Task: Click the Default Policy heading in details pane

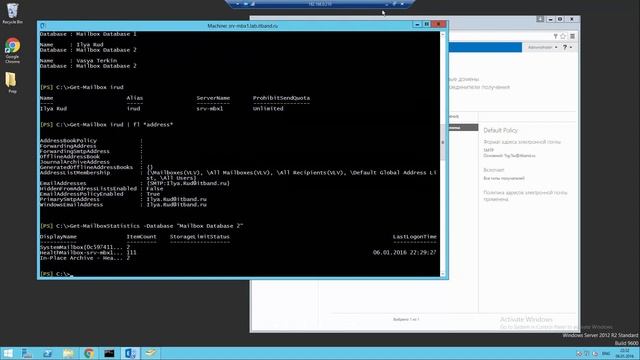Action: [x=500, y=130]
